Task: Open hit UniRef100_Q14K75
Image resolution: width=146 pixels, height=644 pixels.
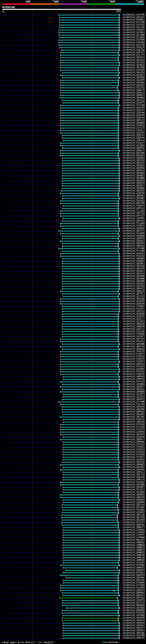Action: point(133,103)
